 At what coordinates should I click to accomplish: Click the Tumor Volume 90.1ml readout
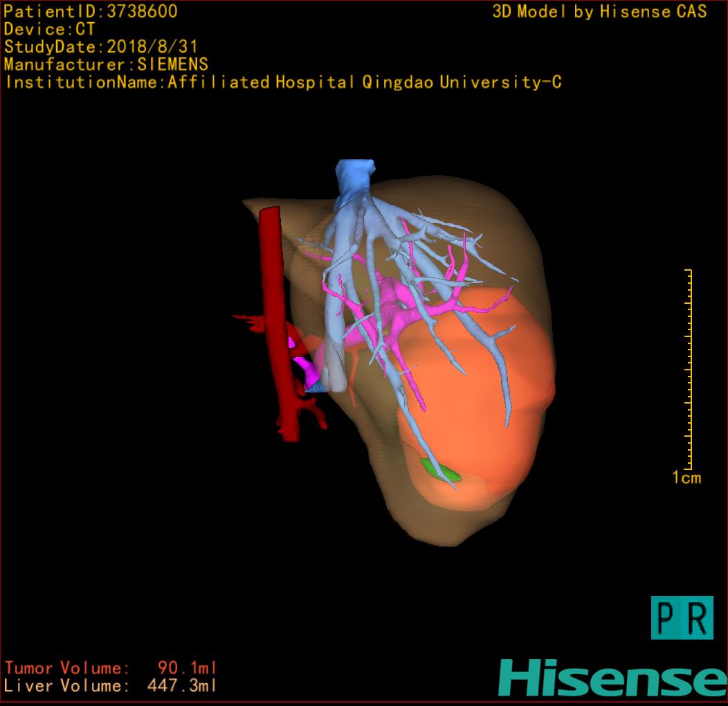click(x=111, y=668)
